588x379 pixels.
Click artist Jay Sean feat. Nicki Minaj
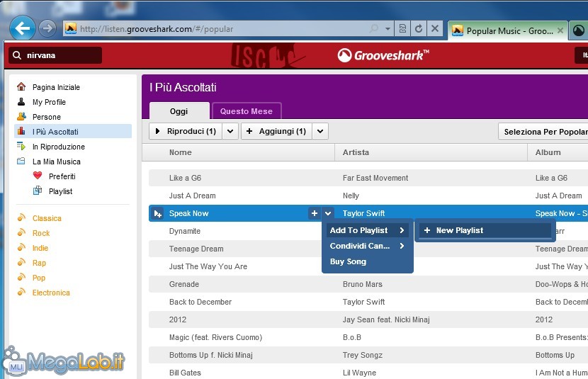point(386,319)
